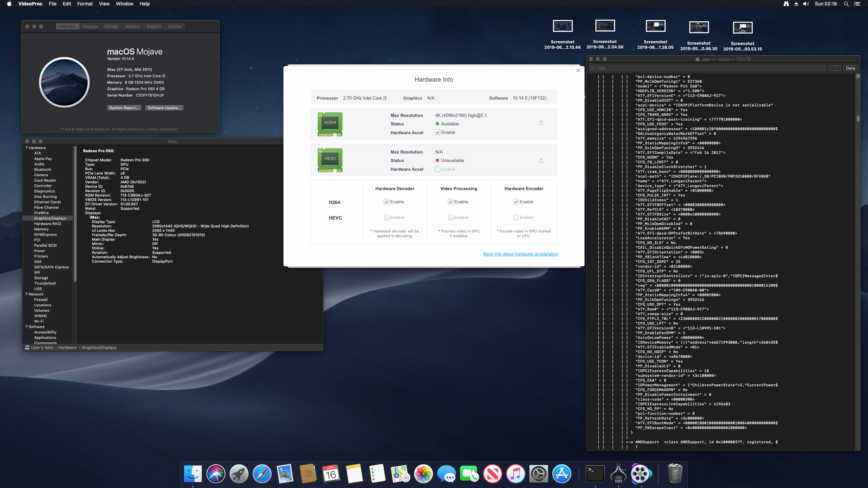
Task: Click the System Report button
Action: click(124, 108)
